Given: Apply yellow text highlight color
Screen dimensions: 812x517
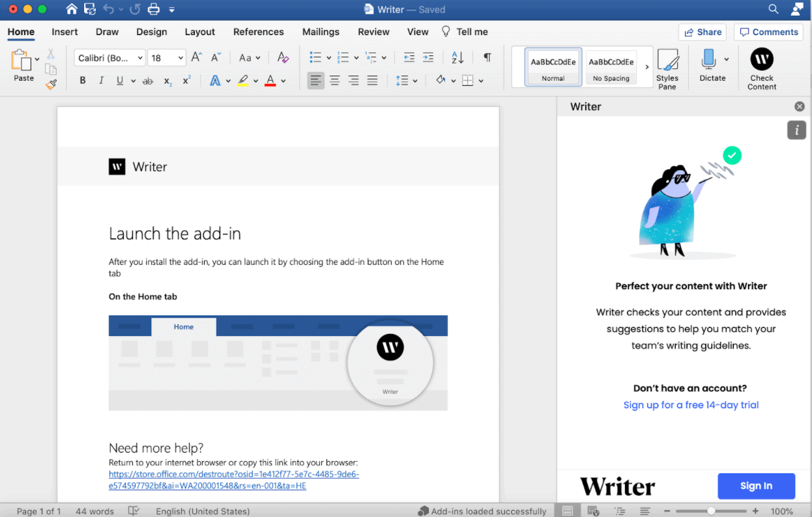Looking at the screenshot, I should coord(243,81).
